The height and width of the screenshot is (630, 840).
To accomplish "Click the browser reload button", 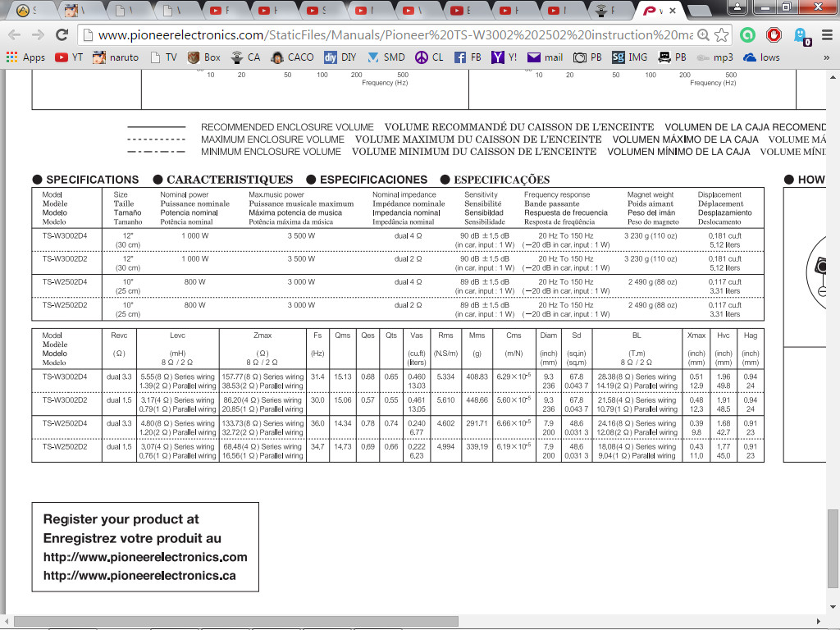I will (x=62, y=35).
